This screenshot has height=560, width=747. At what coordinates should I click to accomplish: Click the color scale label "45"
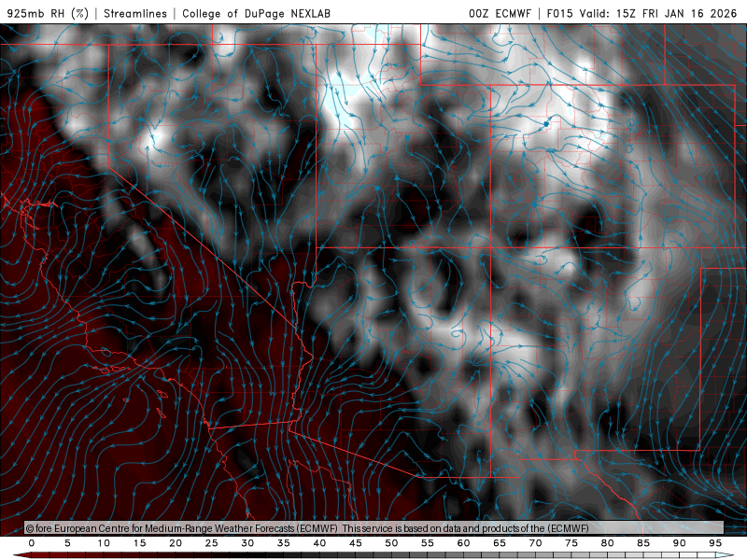pos(356,543)
